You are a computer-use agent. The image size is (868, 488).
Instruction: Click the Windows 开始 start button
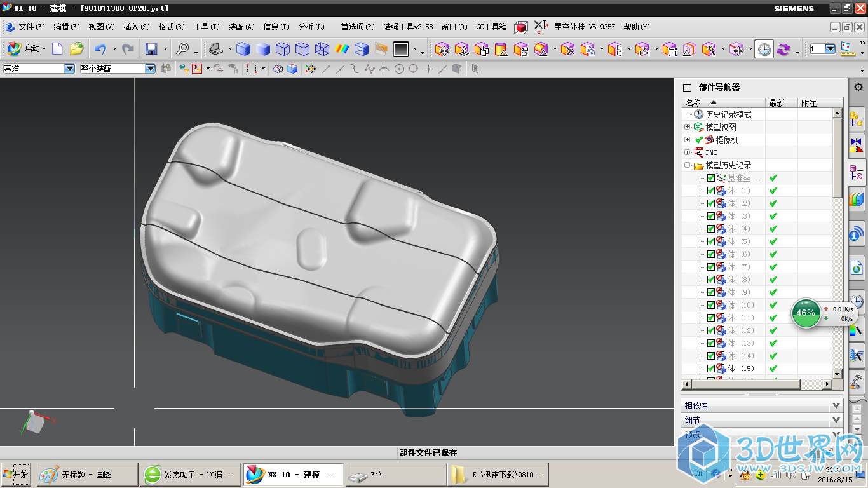pos(16,474)
